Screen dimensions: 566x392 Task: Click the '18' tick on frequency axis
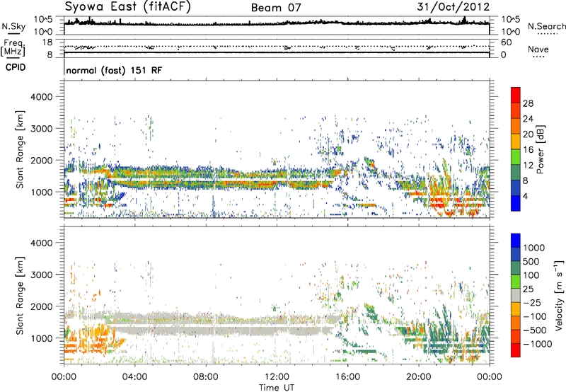[x=47, y=42]
